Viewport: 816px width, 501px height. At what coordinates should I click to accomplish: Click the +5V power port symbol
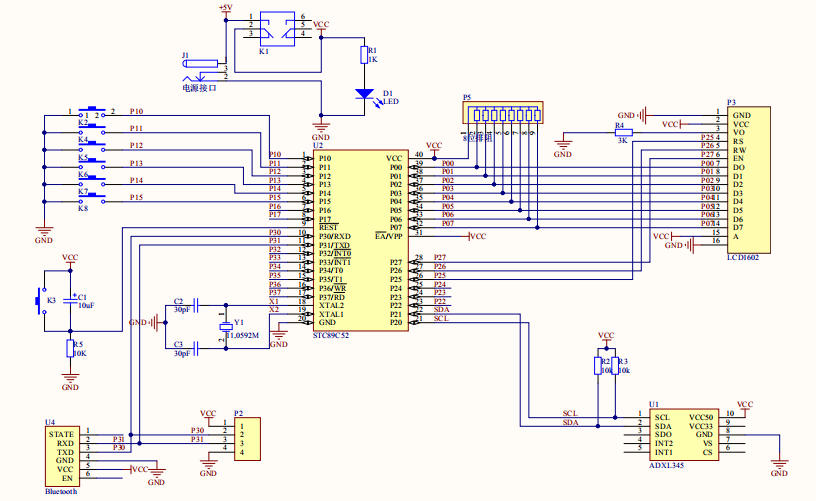pos(226,11)
